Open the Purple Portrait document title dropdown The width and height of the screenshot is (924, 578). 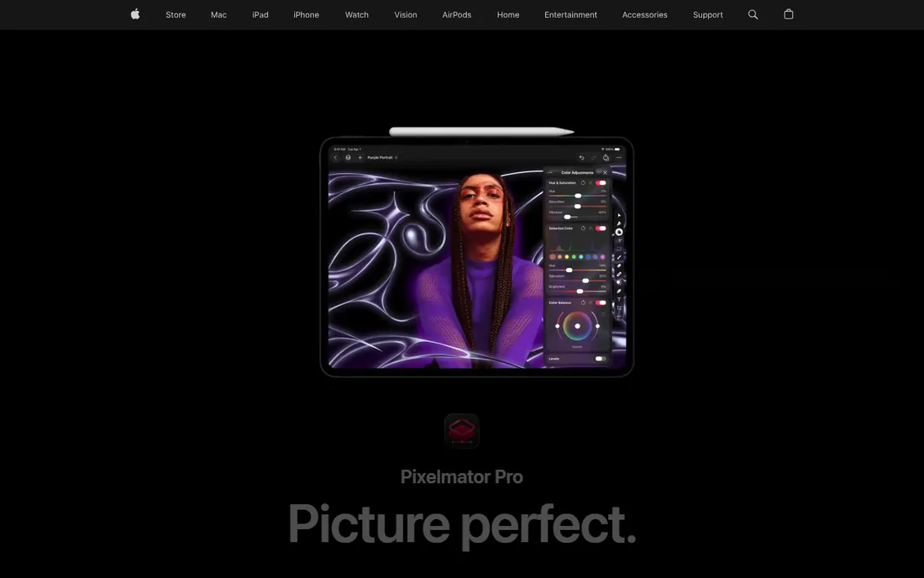[x=383, y=157]
